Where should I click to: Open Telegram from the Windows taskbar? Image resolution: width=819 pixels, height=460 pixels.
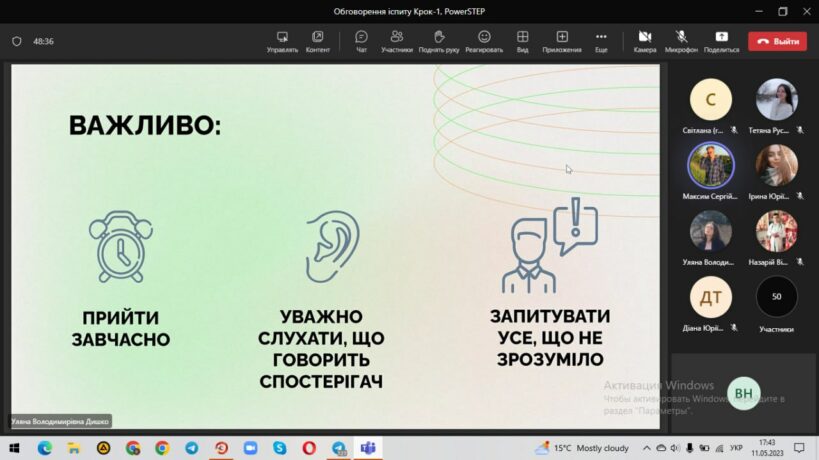pos(191,448)
